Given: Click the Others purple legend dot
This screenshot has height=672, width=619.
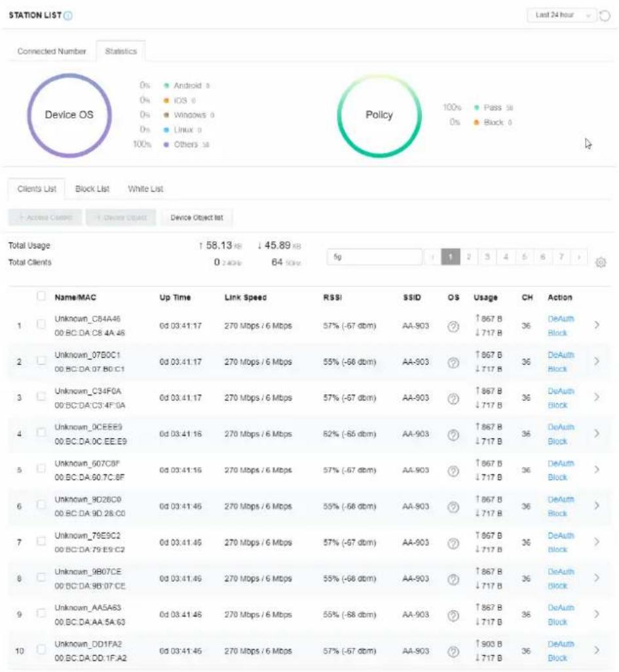Looking at the screenshot, I should [166, 145].
